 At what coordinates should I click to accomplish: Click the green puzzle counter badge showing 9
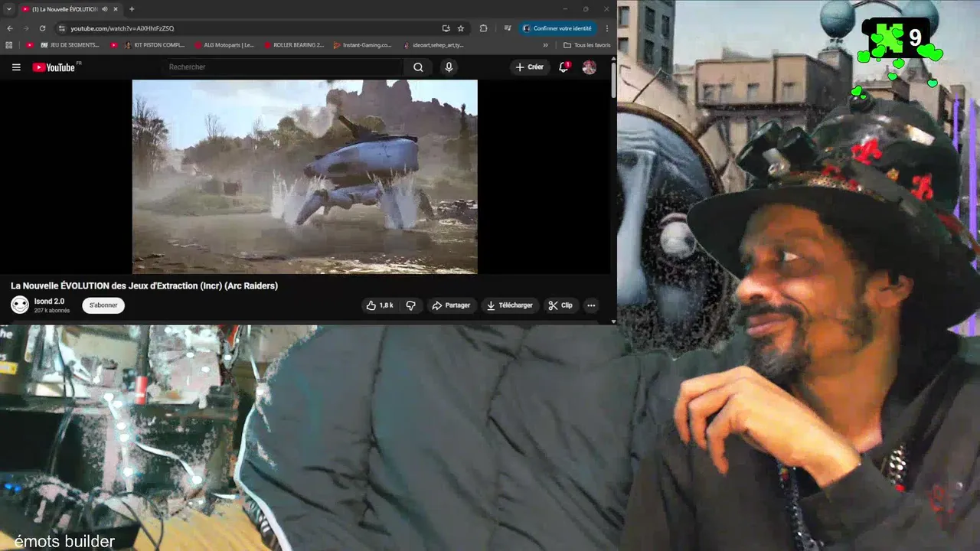point(897,37)
